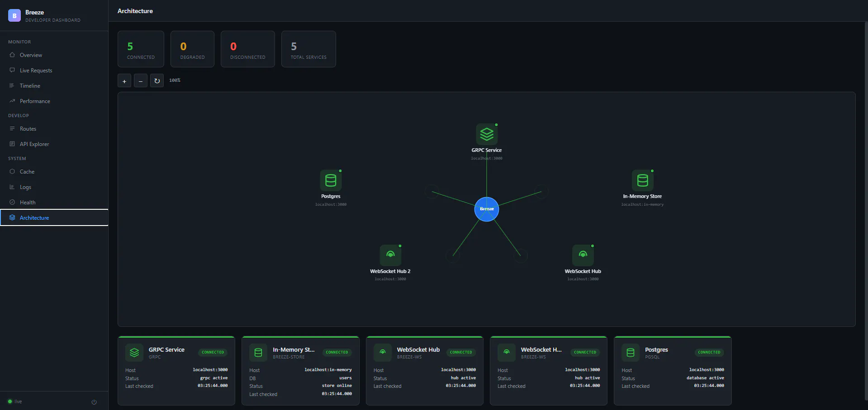Select the Architecture sidebar item
The height and width of the screenshot is (410, 868).
tap(54, 217)
